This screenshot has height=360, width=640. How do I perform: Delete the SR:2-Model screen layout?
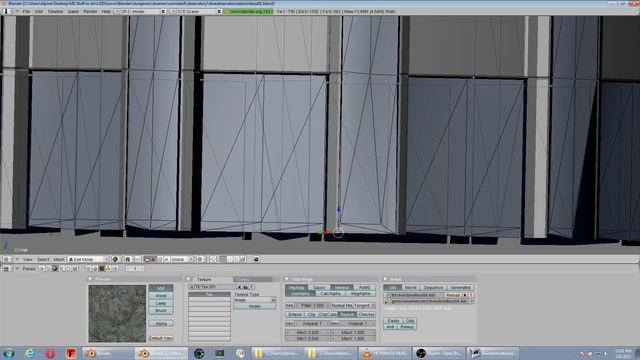tap(163, 11)
